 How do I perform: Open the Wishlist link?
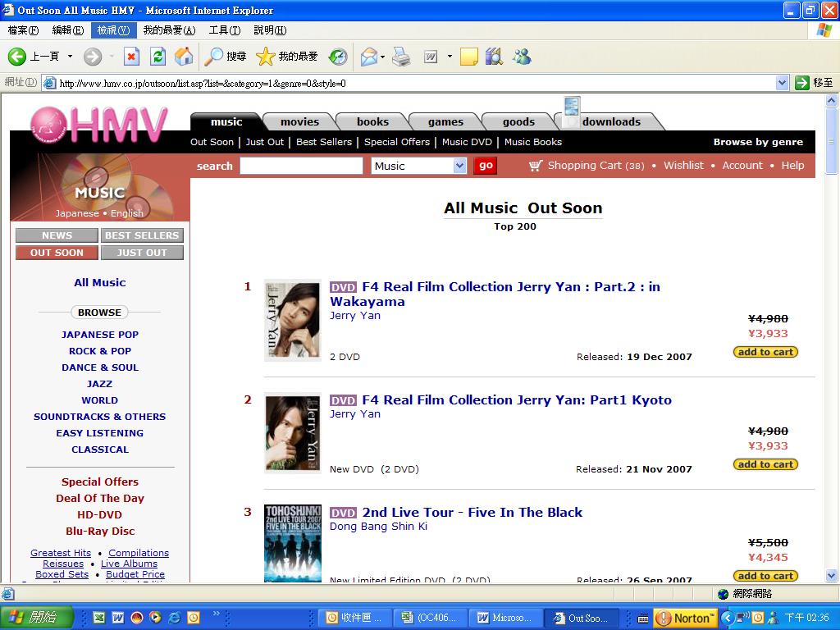pos(683,166)
